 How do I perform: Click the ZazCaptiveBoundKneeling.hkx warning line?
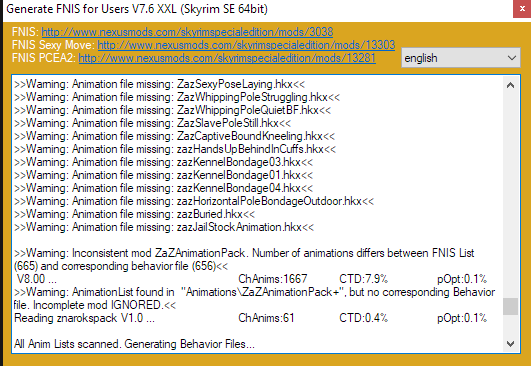pos(174,136)
